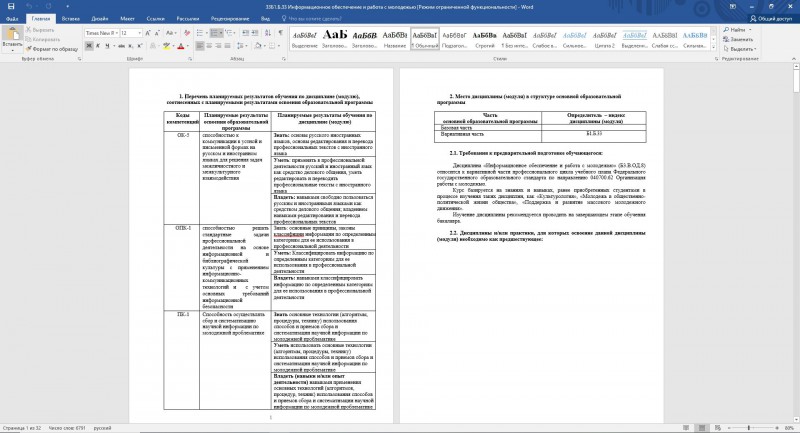Click Заменить (Replace) button
This screenshot has height=433, width=800.
pos(738,39)
